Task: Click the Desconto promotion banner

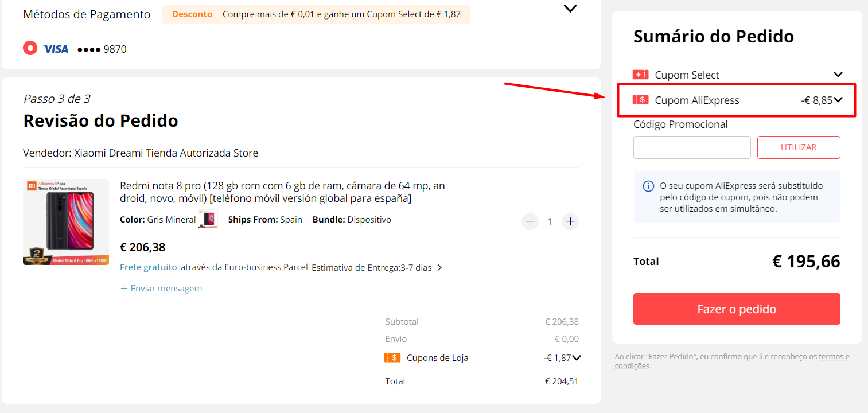Action: tap(316, 14)
